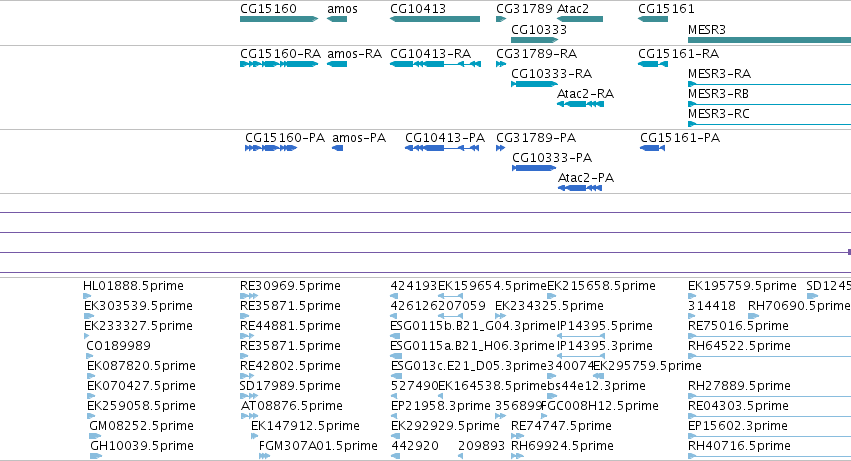Screen dimensions: 851x461
Task: Select the MESR3-RB transcript label
Action: click(718, 94)
